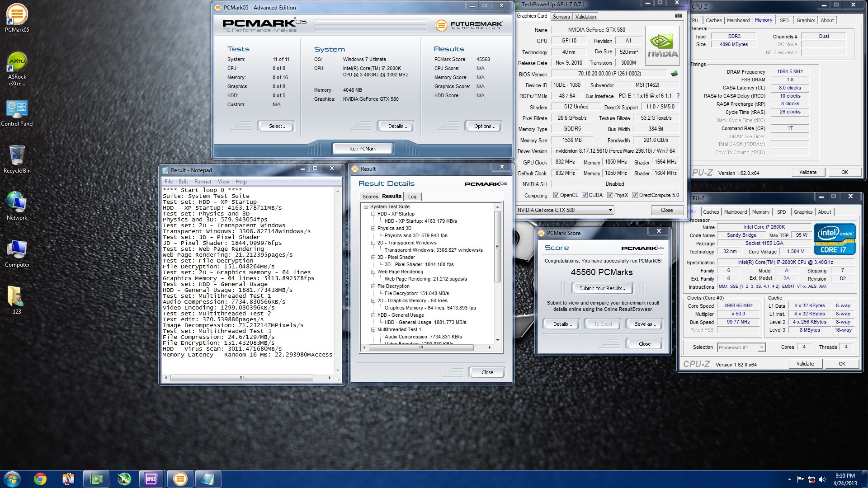Click the Notepad taskbar icon
The width and height of the screenshot is (868, 488).
(208, 479)
